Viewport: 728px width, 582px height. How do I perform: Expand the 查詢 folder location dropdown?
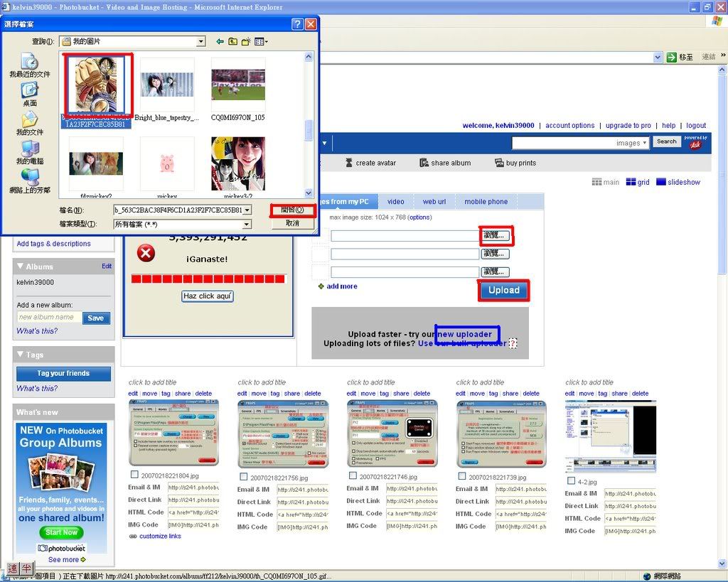[201, 42]
